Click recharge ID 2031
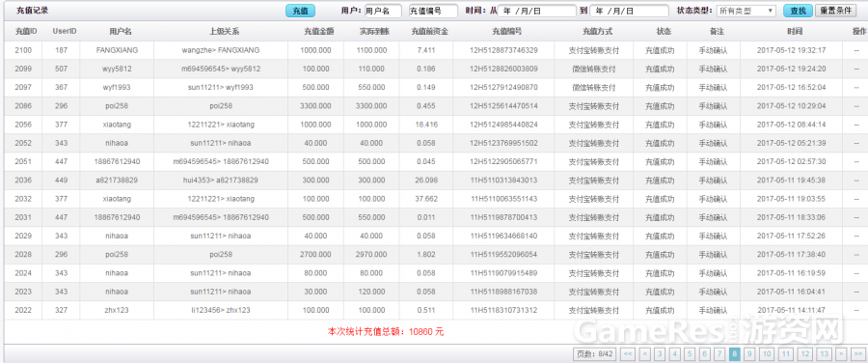Screen dimensions: 868x363 coord(23,217)
